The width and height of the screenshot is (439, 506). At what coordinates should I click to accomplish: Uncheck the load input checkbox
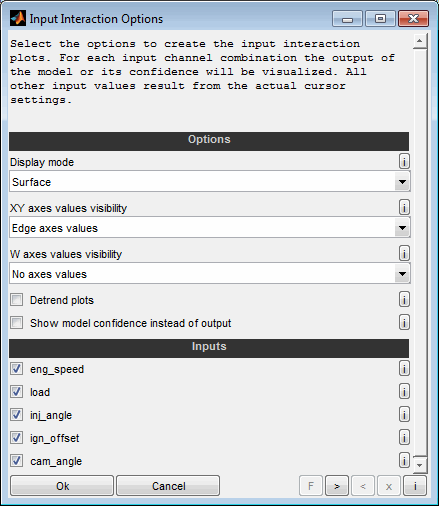[16, 392]
